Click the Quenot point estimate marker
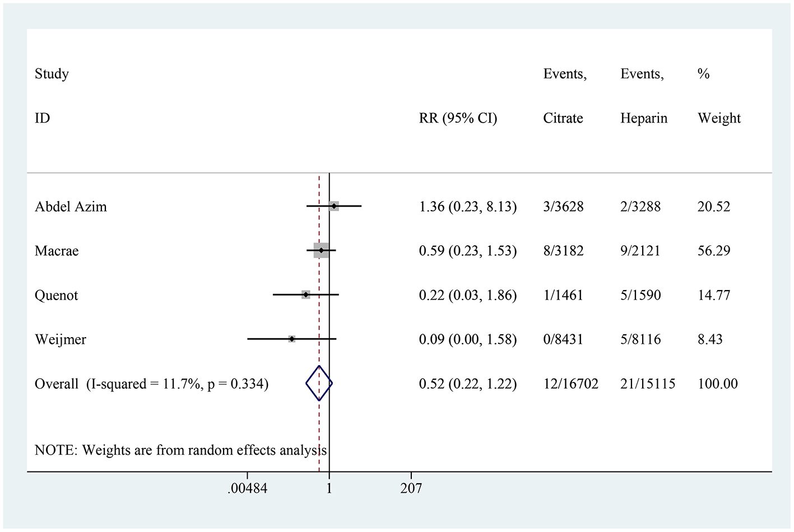 coord(306,295)
